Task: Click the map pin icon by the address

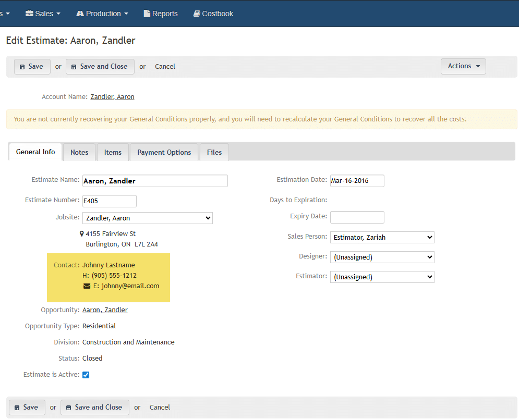Action: tap(82, 234)
